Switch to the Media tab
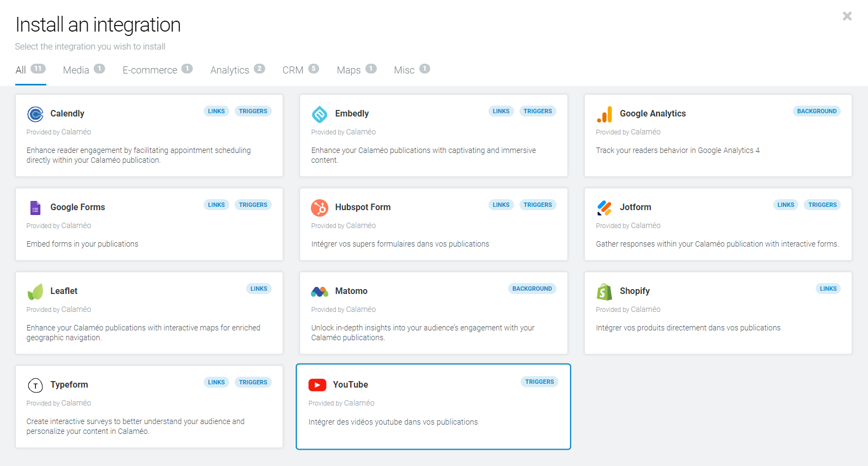 pyautogui.click(x=84, y=70)
